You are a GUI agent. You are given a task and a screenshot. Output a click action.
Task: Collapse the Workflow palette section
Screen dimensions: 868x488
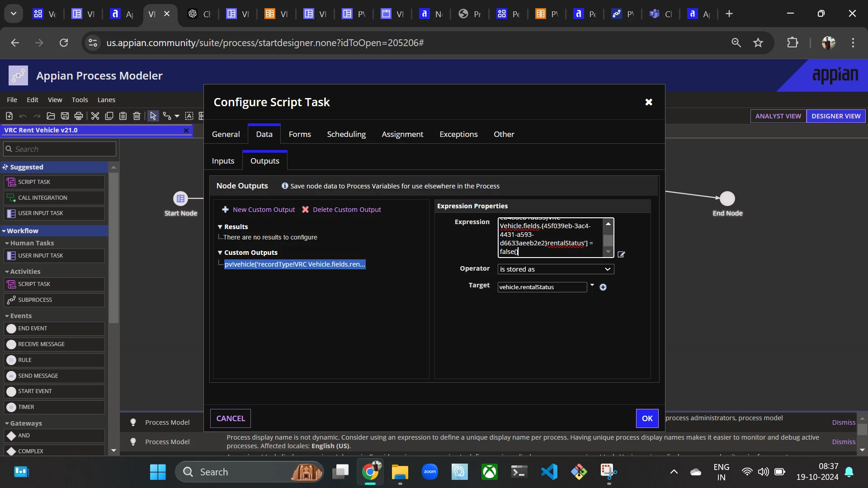(x=4, y=231)
